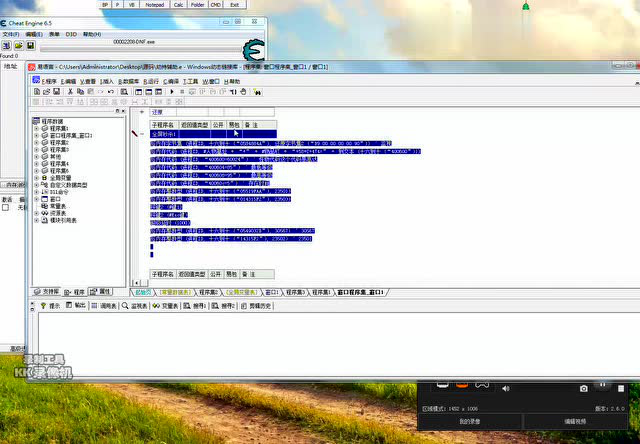640x444 pixels.
Task: Open the T.工具 menu
Action: click(191, 82)
